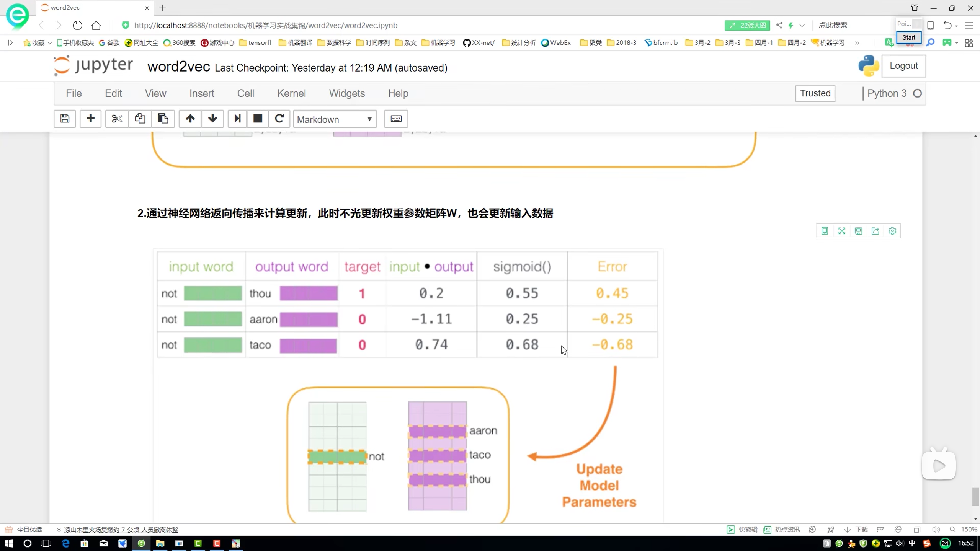This screenshot has height=551, width=980.
Task: Open the Cell menu
Action: coord(245,93)
